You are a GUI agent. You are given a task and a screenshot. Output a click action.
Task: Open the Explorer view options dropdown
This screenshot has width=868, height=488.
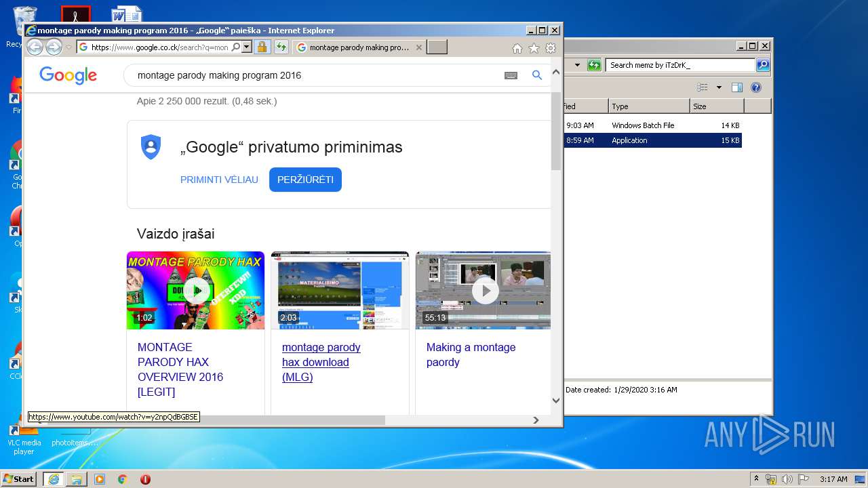click(719, 87)
